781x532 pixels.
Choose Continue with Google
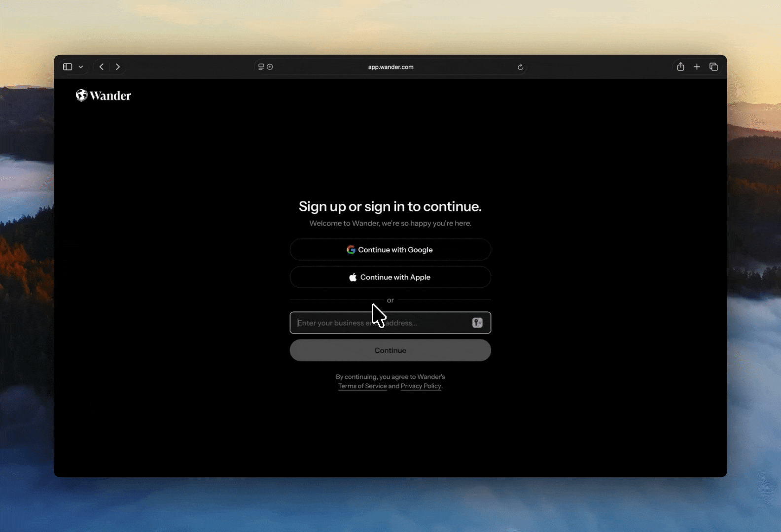[390, 250]
